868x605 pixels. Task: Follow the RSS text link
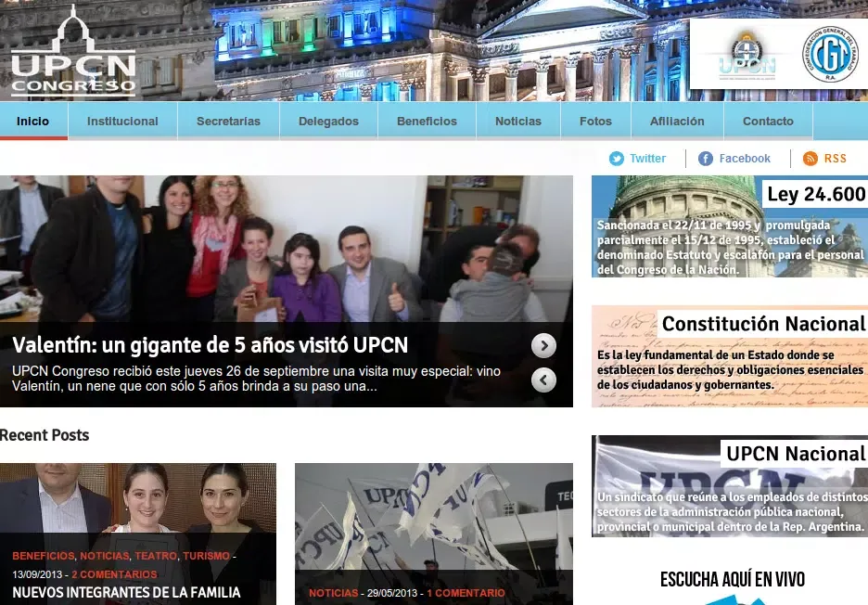pyautogui.click(x=835, y=159)
